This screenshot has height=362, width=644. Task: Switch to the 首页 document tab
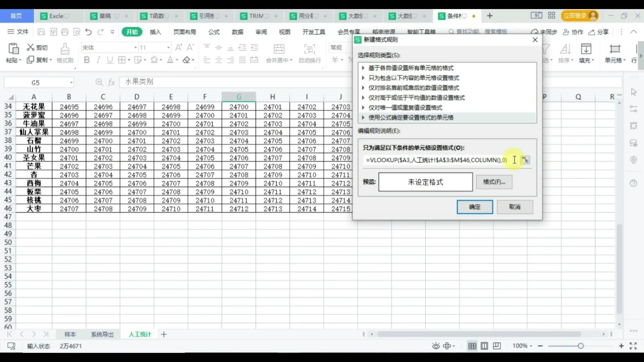pos(16,16)
